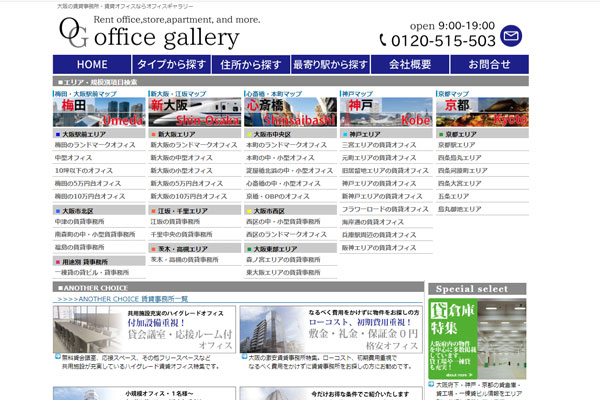The image size is (600, 400).
Task: Open 住所から探す navigation item
Action: click(251, 64)
